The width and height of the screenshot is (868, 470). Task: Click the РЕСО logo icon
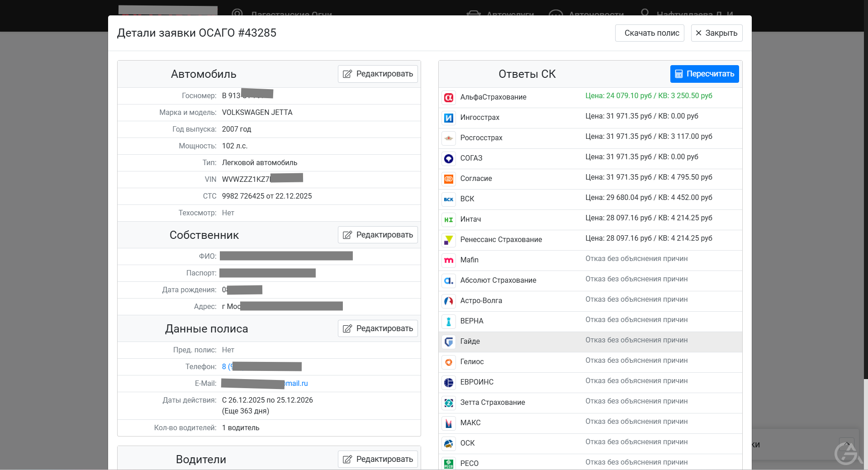point(448,463)
